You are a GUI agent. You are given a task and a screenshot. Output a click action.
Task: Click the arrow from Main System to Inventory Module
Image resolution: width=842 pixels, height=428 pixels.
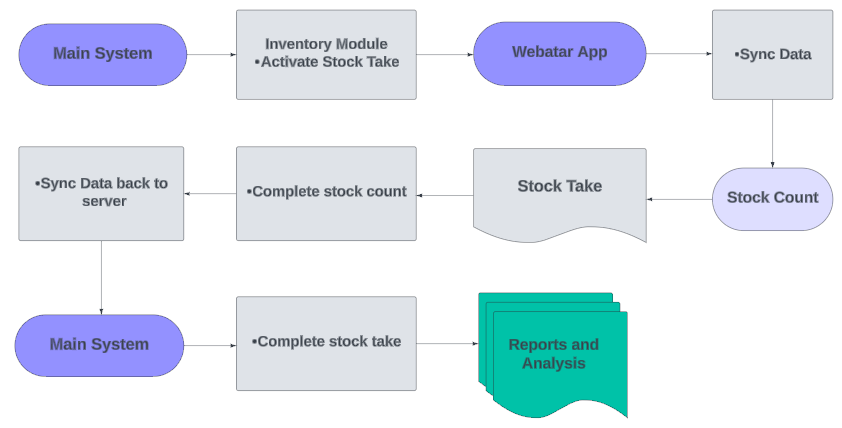211,54
